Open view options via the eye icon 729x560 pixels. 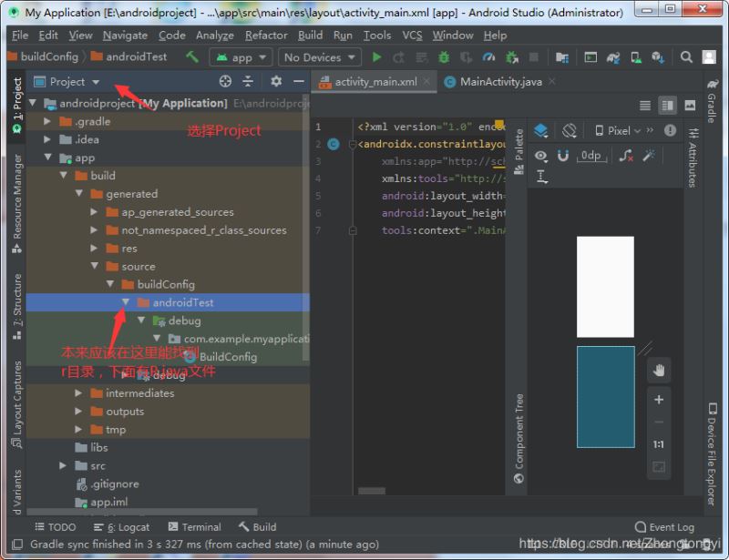pos(541,156)
